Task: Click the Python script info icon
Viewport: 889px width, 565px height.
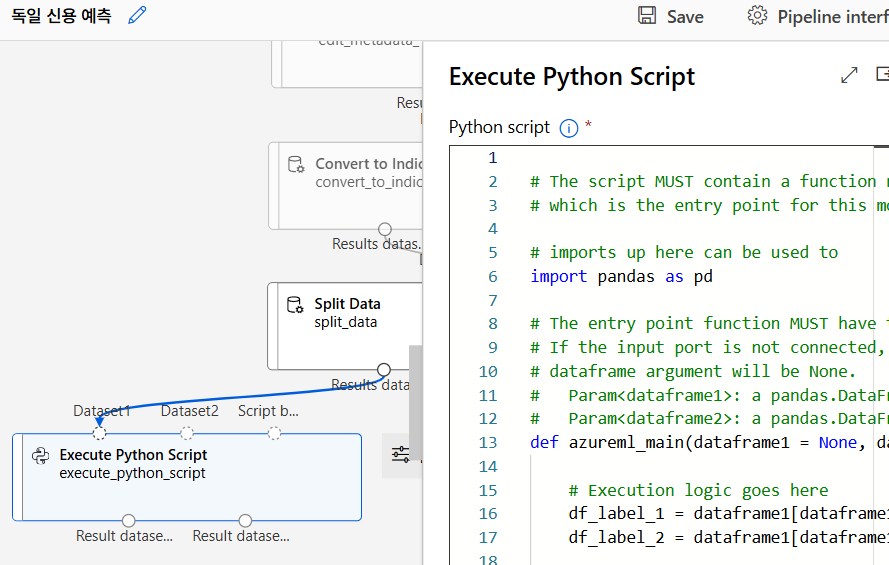Action: pyautogui.click(x=569, y=128)
